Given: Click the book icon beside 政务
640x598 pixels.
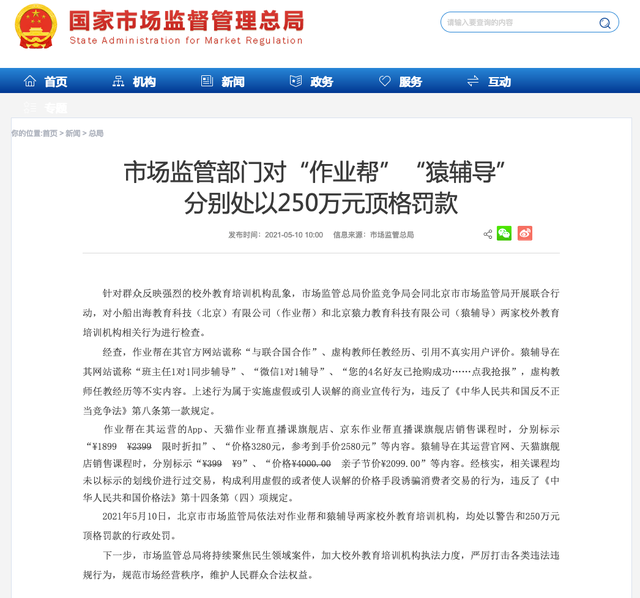Looking at the screenshot, I should (x=296, y=81).
